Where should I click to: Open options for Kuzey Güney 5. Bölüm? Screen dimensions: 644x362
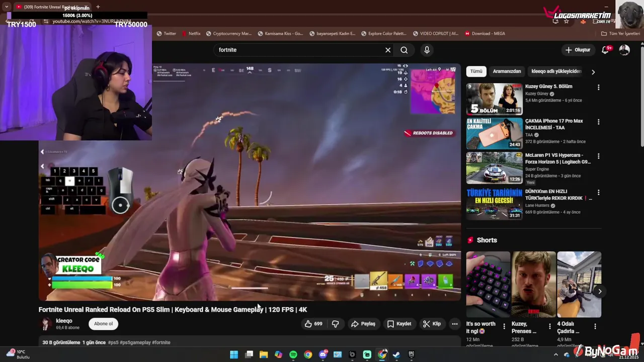pyautogui.click(x=598, y=87)
